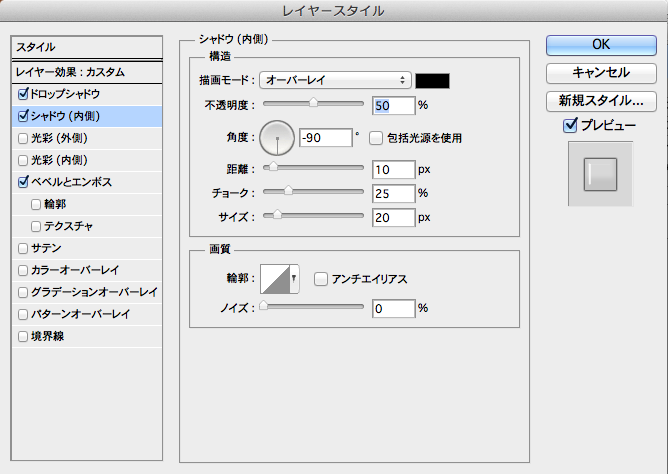
Task: Uncheck the プレビュー checkbox
Action: point(570,125)
